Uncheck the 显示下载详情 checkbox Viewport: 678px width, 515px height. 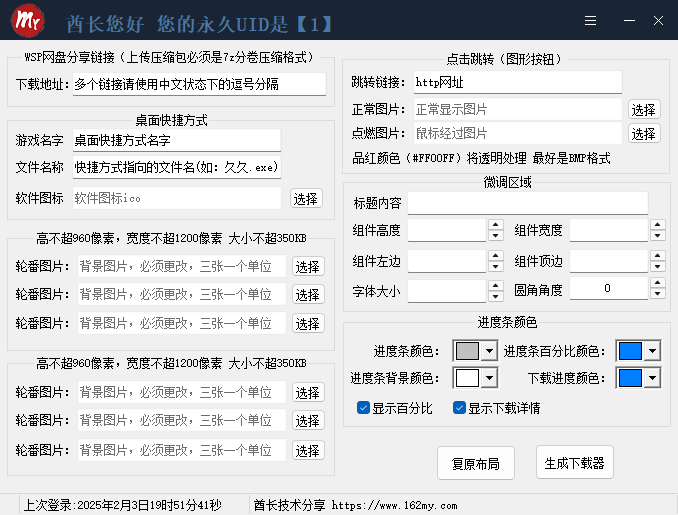459,408
